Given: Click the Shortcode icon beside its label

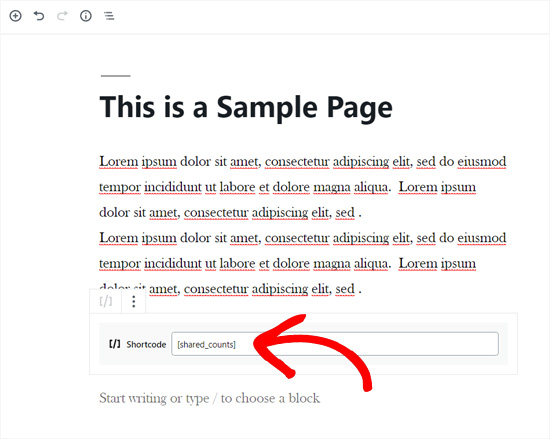Looking at the screenshot, I should pyautogui.click(x=115, y=344).
